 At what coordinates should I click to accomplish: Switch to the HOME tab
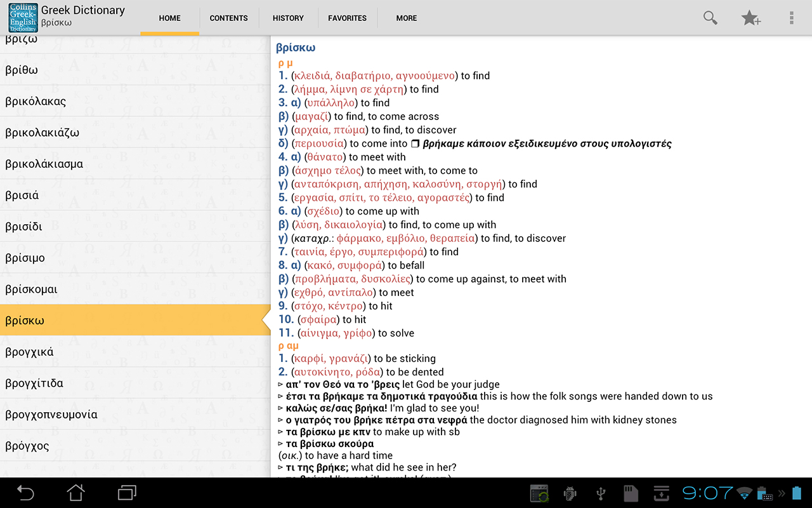coord(170,18)
